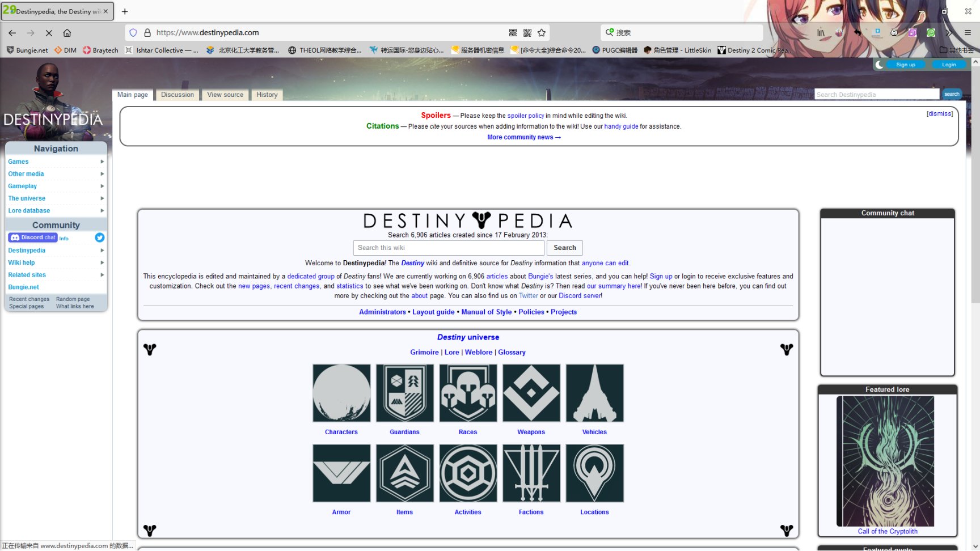Click the tracking protection shield icon

(133, 33)
